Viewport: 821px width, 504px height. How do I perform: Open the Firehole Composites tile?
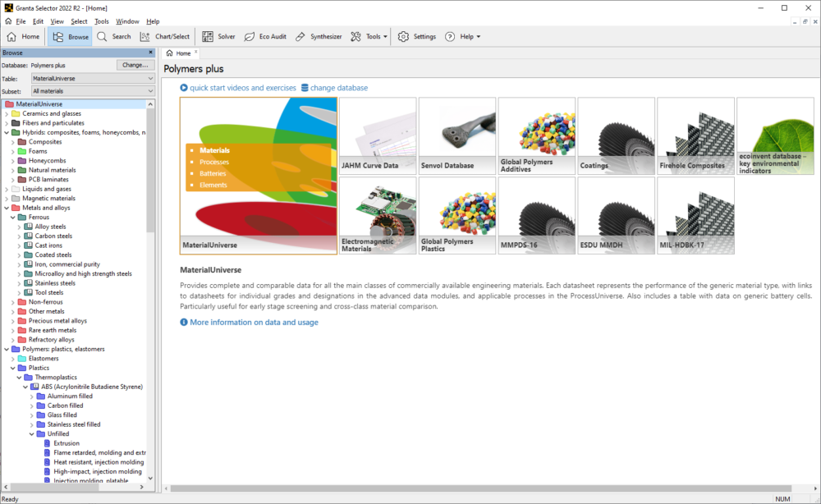(x=696, y=136)
